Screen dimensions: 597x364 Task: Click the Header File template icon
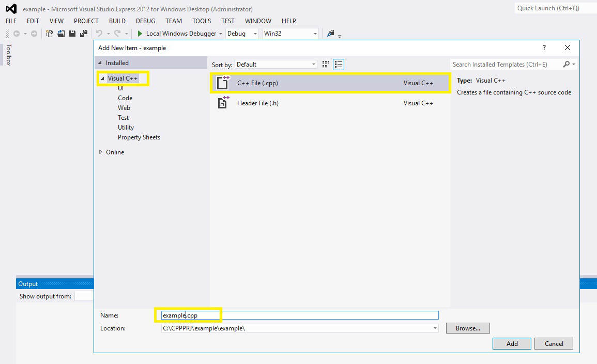(223, 102)
